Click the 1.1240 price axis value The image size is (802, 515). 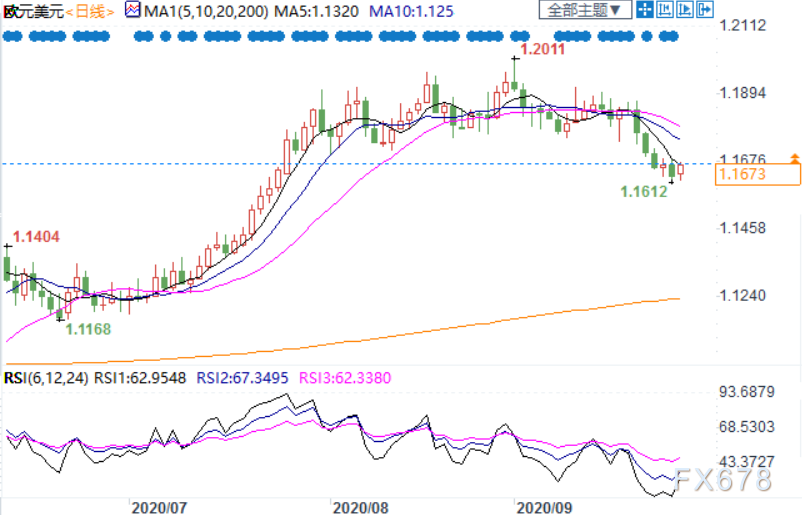point(743,295)
